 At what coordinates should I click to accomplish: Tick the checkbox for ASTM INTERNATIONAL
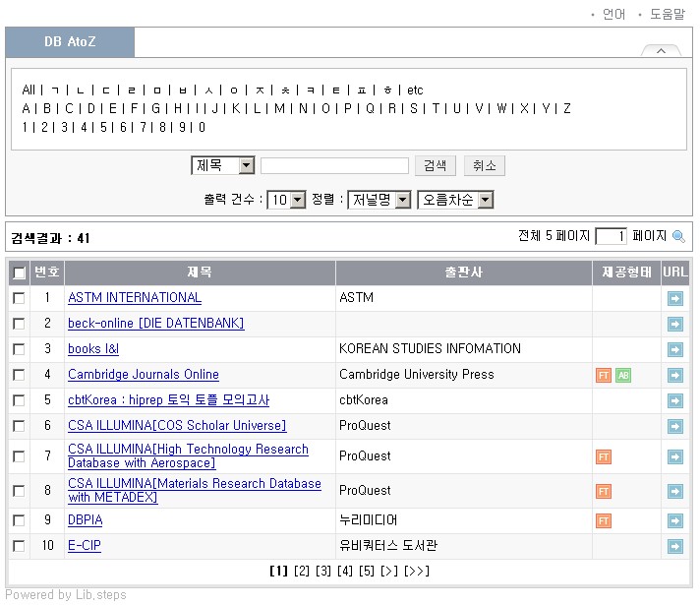pos(19,298)
